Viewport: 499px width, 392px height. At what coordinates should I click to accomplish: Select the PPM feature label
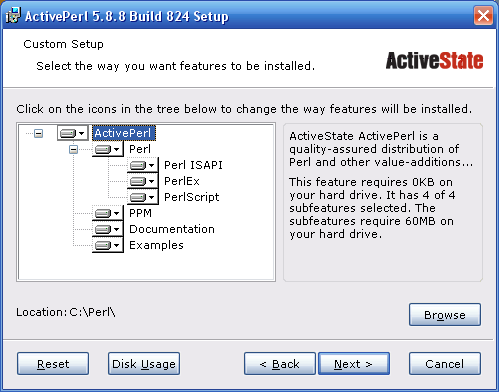[140, 213]
